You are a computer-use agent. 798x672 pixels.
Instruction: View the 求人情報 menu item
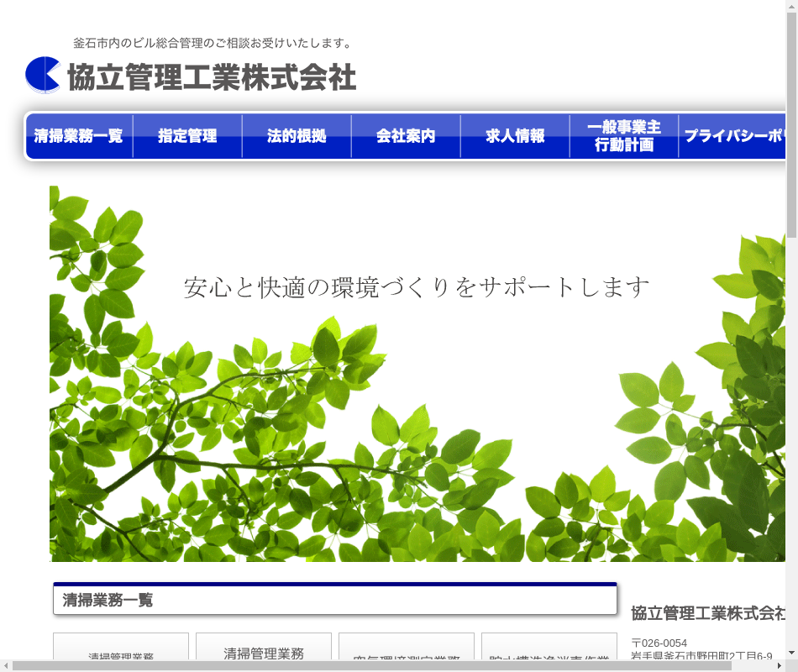(x=515, y=136)
